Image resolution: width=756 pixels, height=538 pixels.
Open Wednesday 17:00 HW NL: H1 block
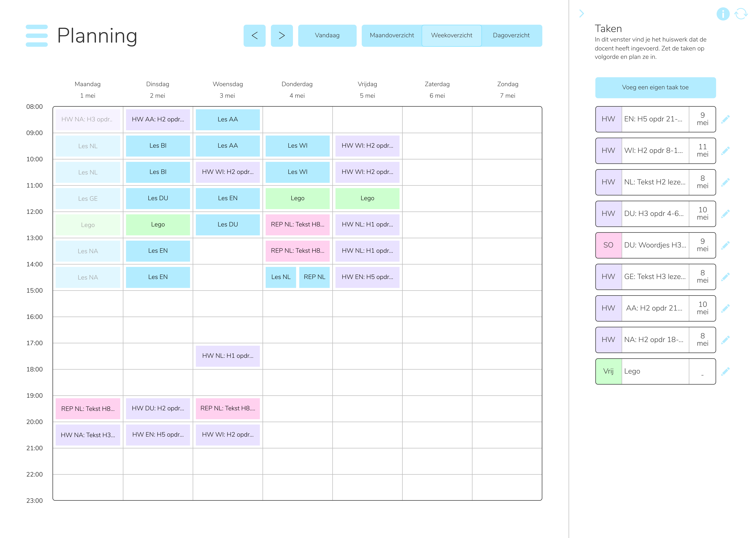[x=228, y=356]
